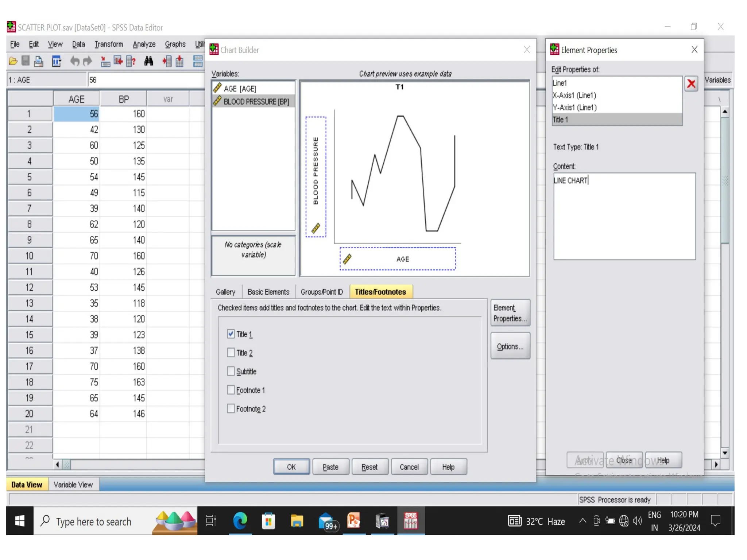The image size is (747, 560).
Task: Uncheck the Title 1 checkbox
Action: click(231, 334)
